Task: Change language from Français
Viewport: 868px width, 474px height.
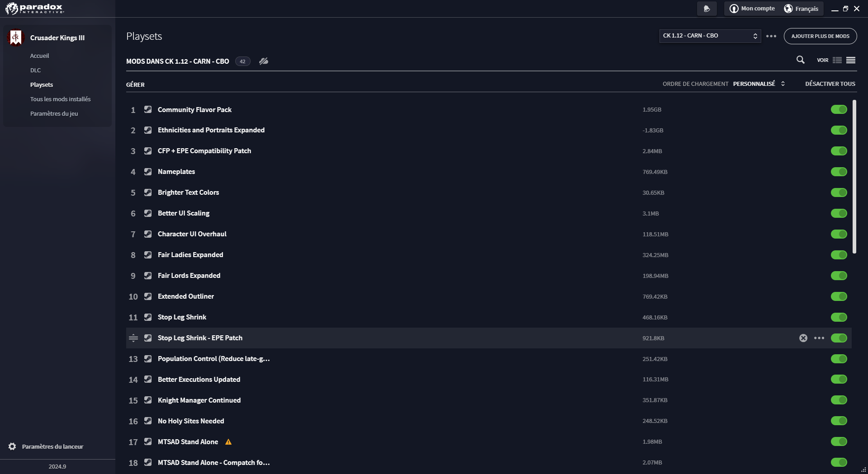Action: point(801,9)
